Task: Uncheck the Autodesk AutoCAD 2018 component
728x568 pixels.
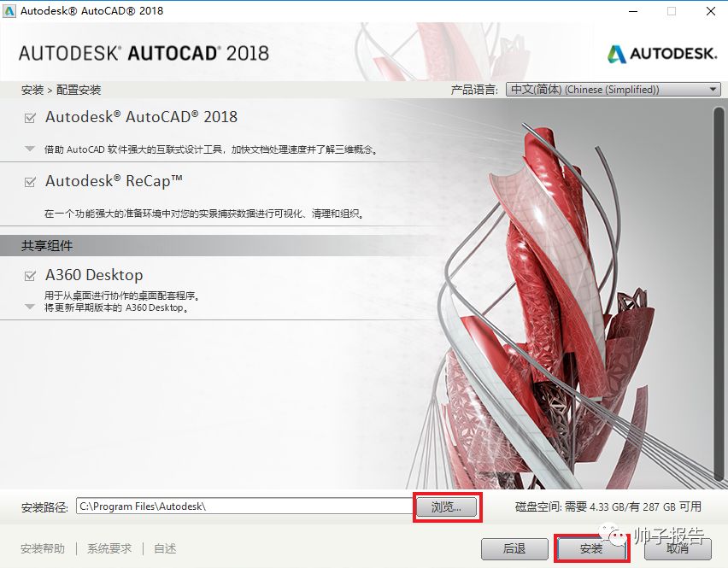Action: (x=28, y=117)
